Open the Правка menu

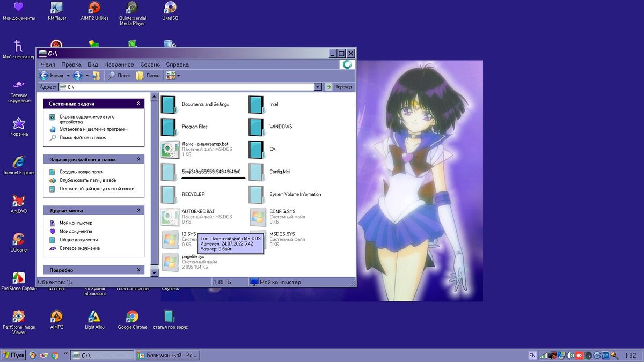pos(71,64)
